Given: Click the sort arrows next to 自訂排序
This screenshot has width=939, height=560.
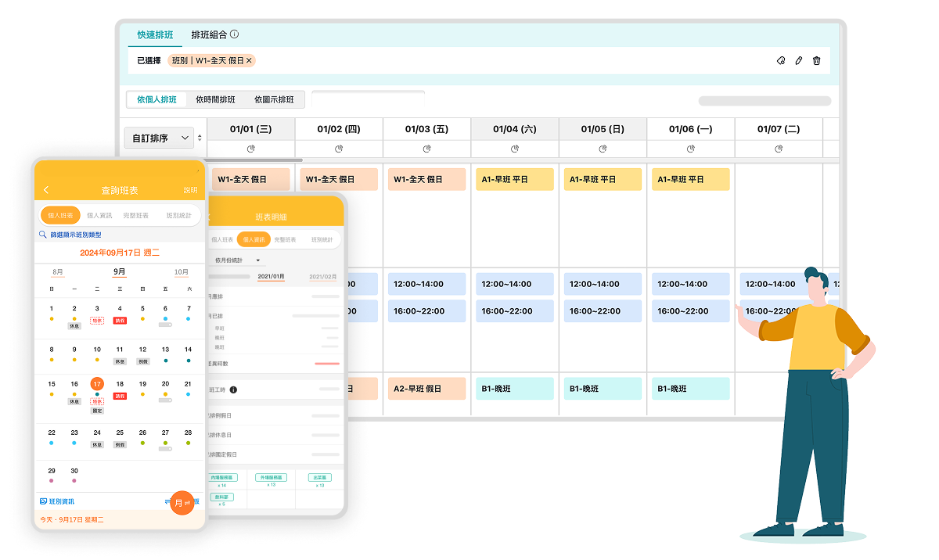Looking at the screenshot, I should (x=200, y=138).
